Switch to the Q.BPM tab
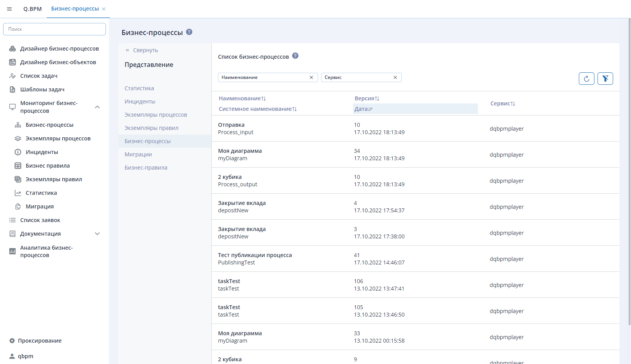Image resolution: width=631 pixels, height=364 pixels. pyautogui.click(x=32, y=9)
